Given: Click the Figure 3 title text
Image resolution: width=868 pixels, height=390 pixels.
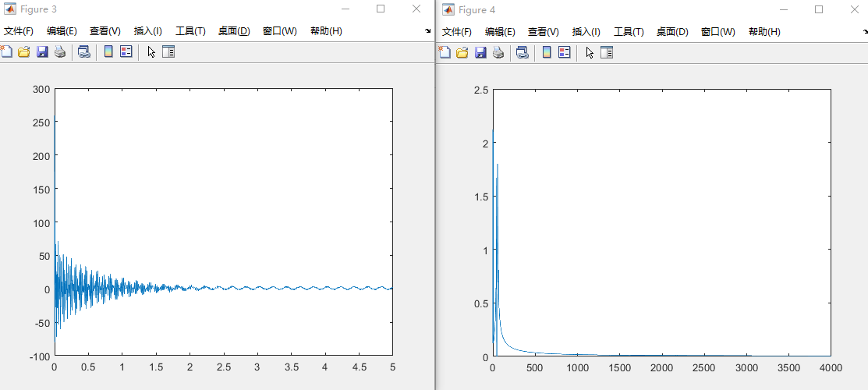Looking at the screenshot, I should (39, 10).
